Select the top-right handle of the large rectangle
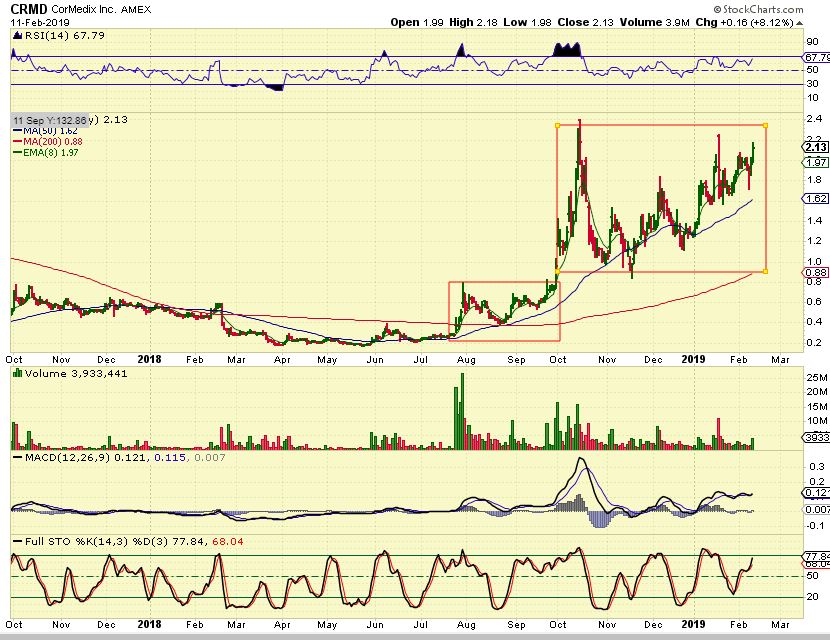 [766, 125]
